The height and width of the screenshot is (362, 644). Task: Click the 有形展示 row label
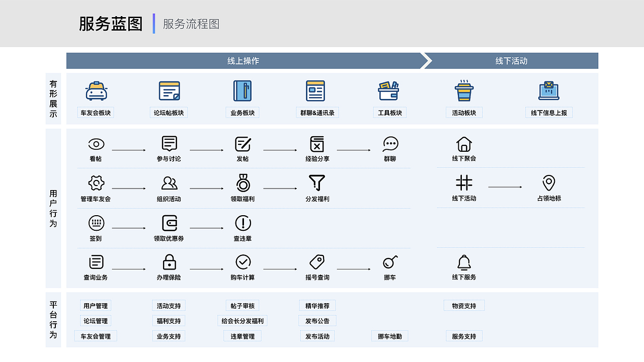pos(53,99)
